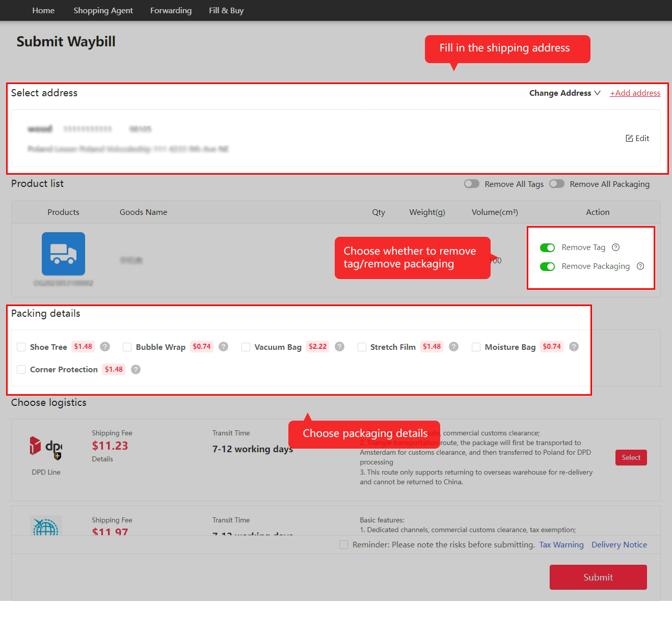Click the Remove Tag question mark icon
The height and width of the screenshot is (634, 672).
(x=615, y=247)
